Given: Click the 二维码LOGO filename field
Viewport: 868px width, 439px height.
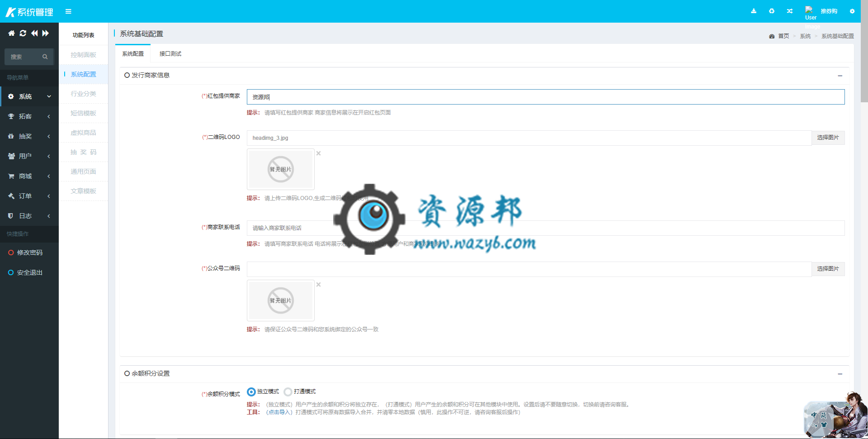Looking at the screenshot, I should pyautogui.click(x=529, y=138).
